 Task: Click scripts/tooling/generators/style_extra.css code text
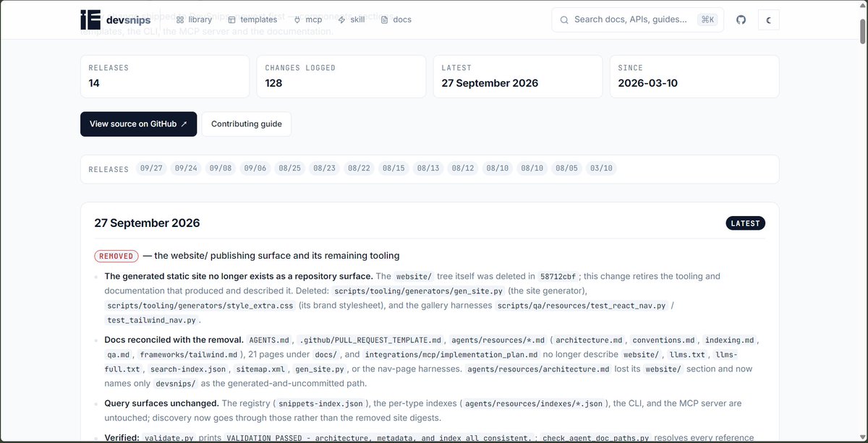(x=200, y=305)
